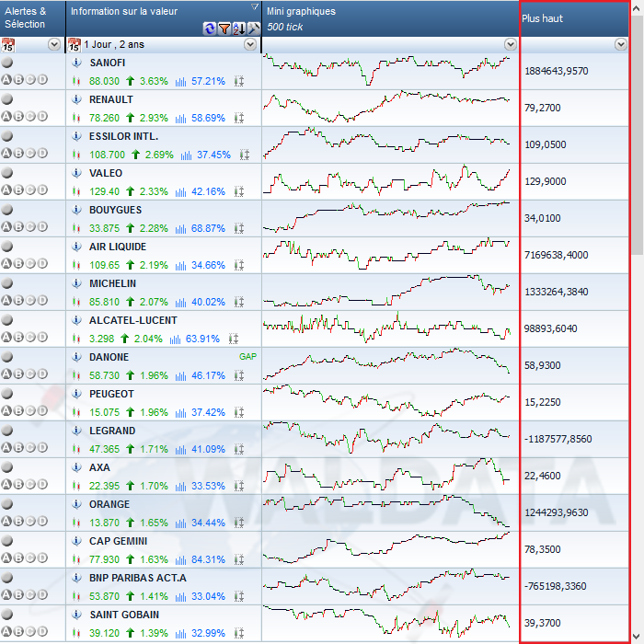Click VALEO price 129.40
644x644 pixels.
tap(104, 191)
